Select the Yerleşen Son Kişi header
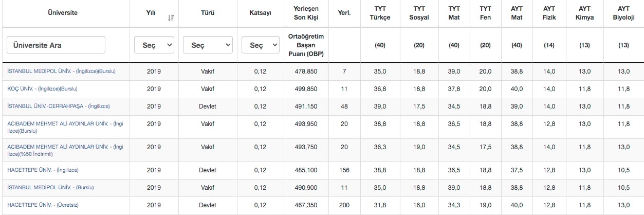This screenshot has width=644, height=215. 307,13
